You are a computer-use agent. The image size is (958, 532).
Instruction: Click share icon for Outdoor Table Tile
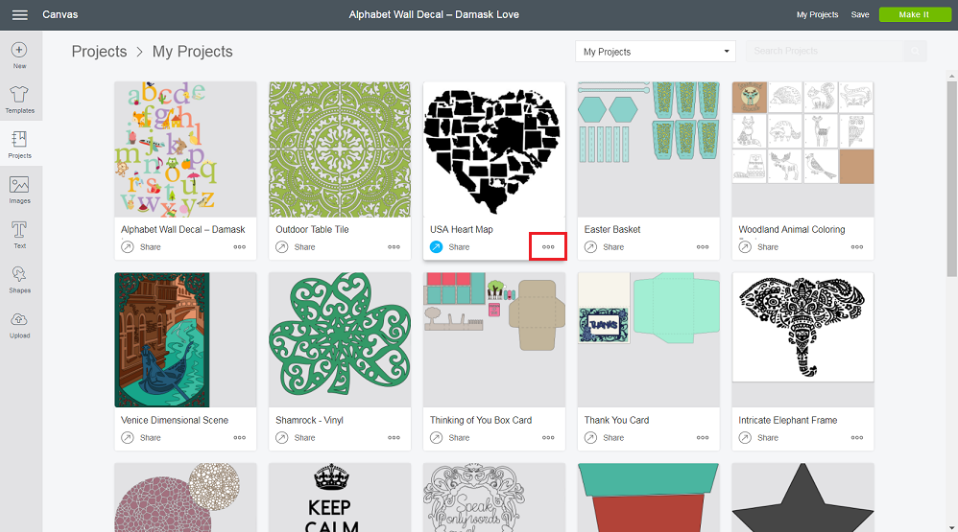coord(282,247)
